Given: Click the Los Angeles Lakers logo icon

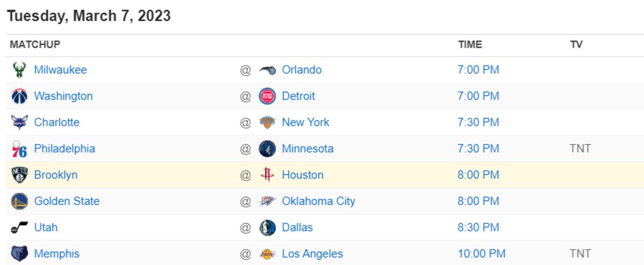Looking at the screenshot, I should pos(267,254).
